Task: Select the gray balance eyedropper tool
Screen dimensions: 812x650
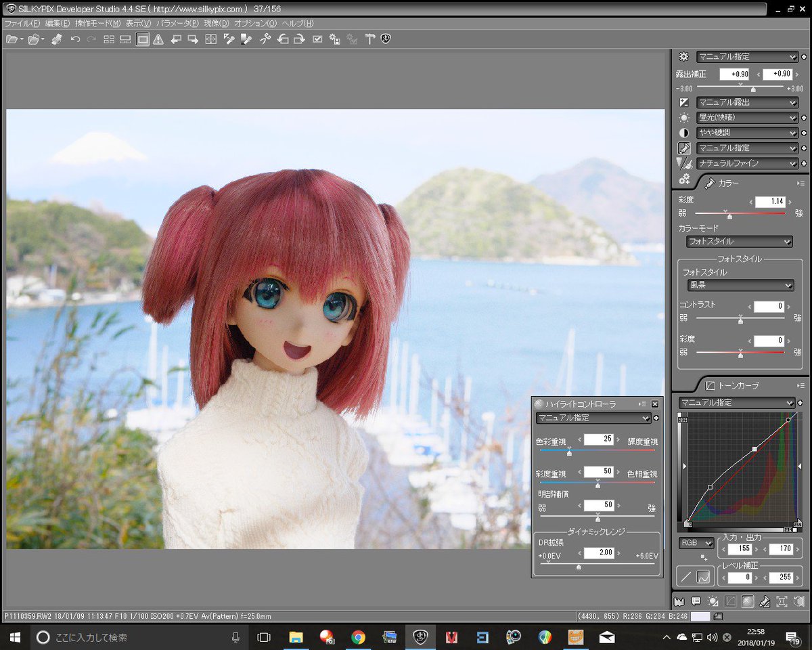Action: click(x=229, y=40)
